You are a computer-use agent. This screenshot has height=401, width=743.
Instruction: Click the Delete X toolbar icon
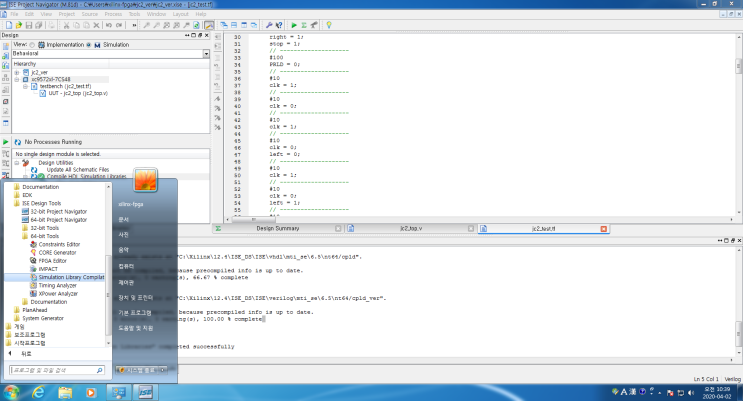pos(96,25)
